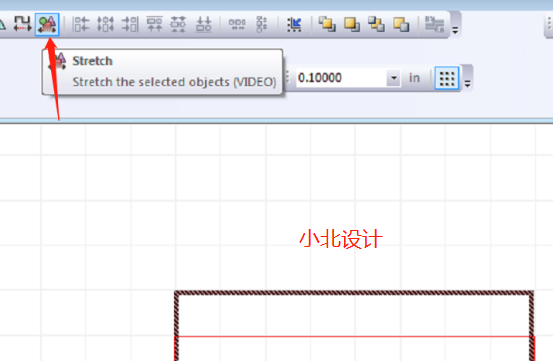The height and width of the screenshot is (361, 554).
Task: Distribute objects evenly horizontally
Action: coord(237,24)
